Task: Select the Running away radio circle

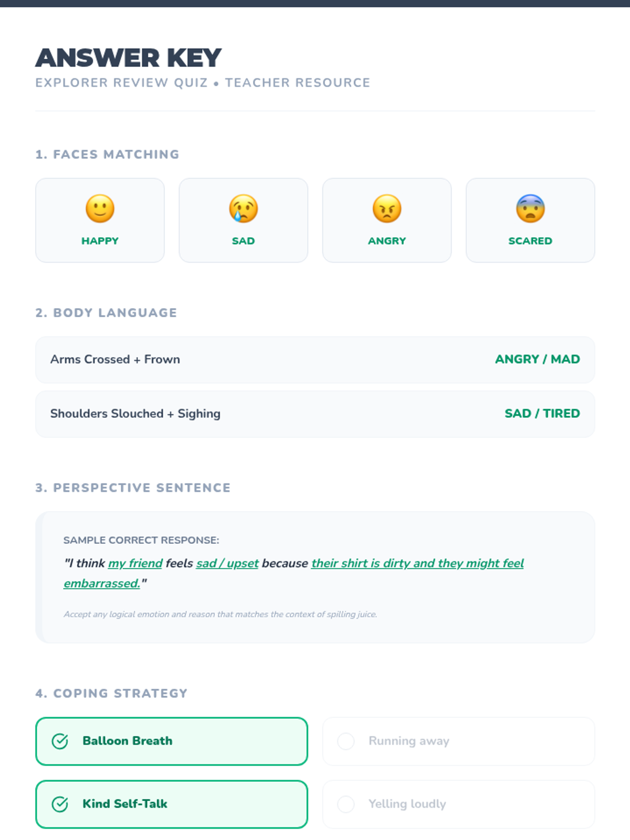Action: [345, 741]
